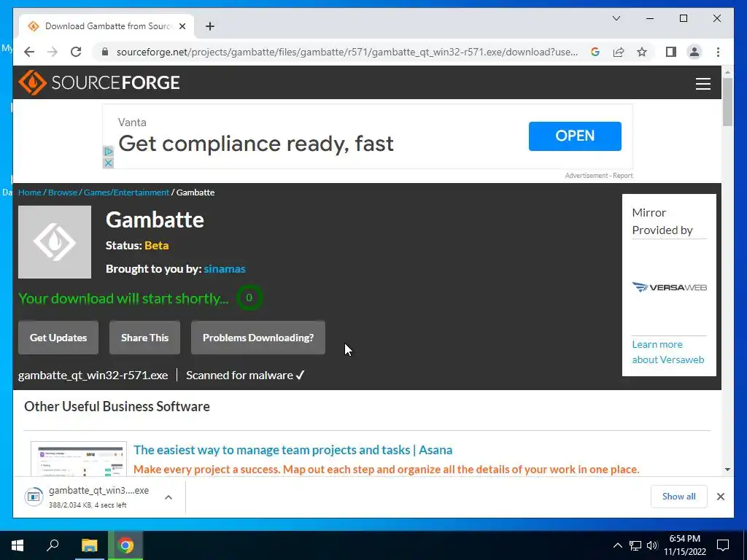The width and height of the screenshot is (747, 560).
Task: Click the SourceForge logo
Action: pyautogui.click(x=99, y=83)
